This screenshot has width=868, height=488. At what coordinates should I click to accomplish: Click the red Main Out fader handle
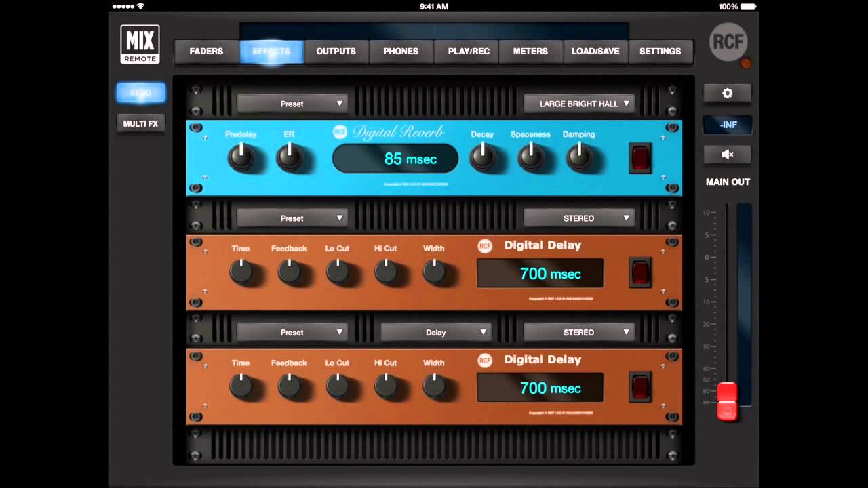coord(727,401)
